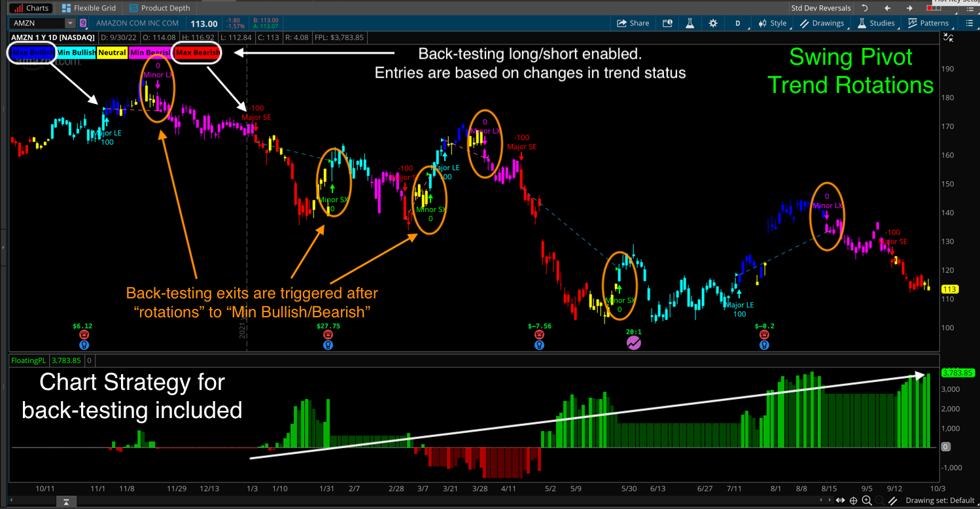The width and height of the screenshot is (980, 509).
Task: Open the Flexible Grid tab
Action: click(x=88, y=8)
